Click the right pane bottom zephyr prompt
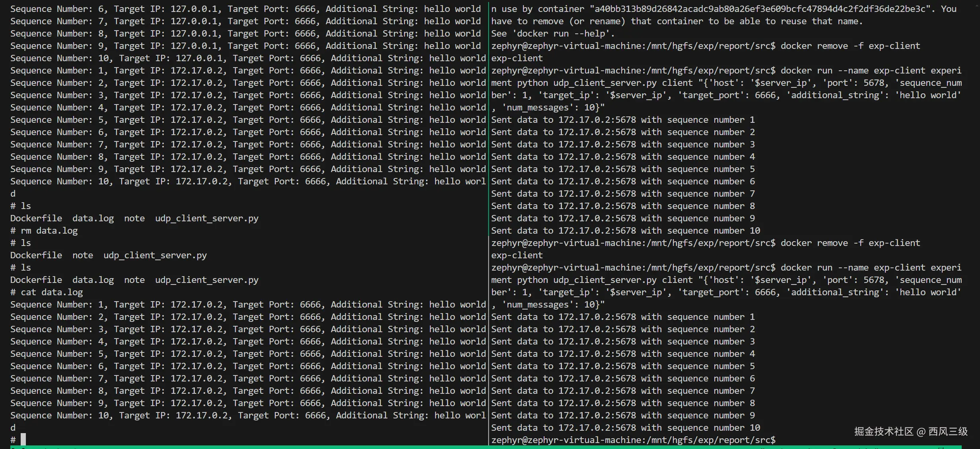The width and height of the screenshot is (980, 449). click(633, 440)
